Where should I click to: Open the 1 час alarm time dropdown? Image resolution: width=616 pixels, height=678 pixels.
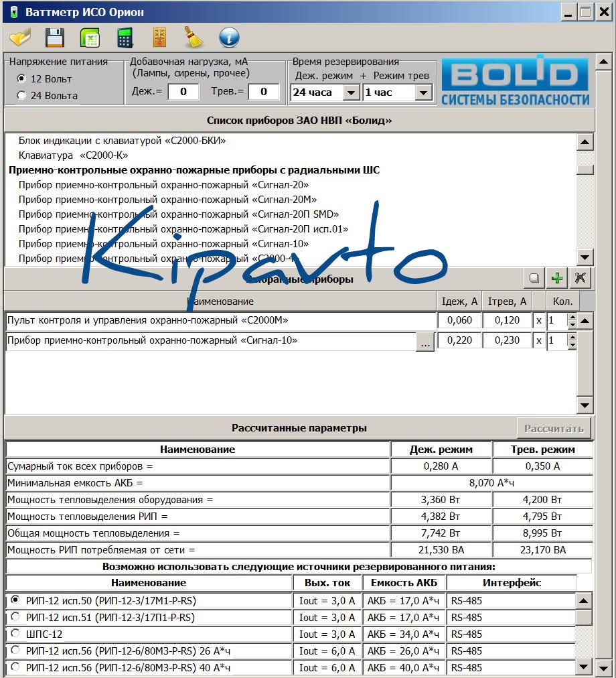[x=423, y=92]
